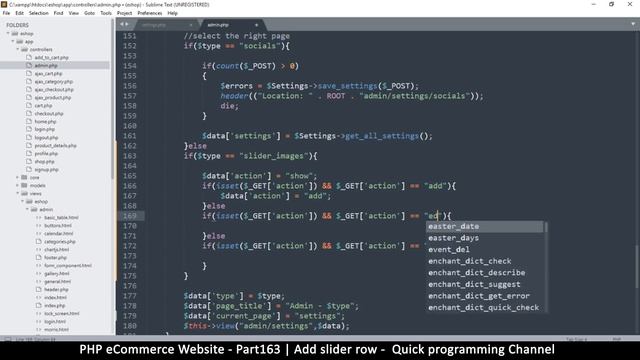Viewport: 640px width, 360px height.
Task: Expand the models folder
Action: [18, 185]
